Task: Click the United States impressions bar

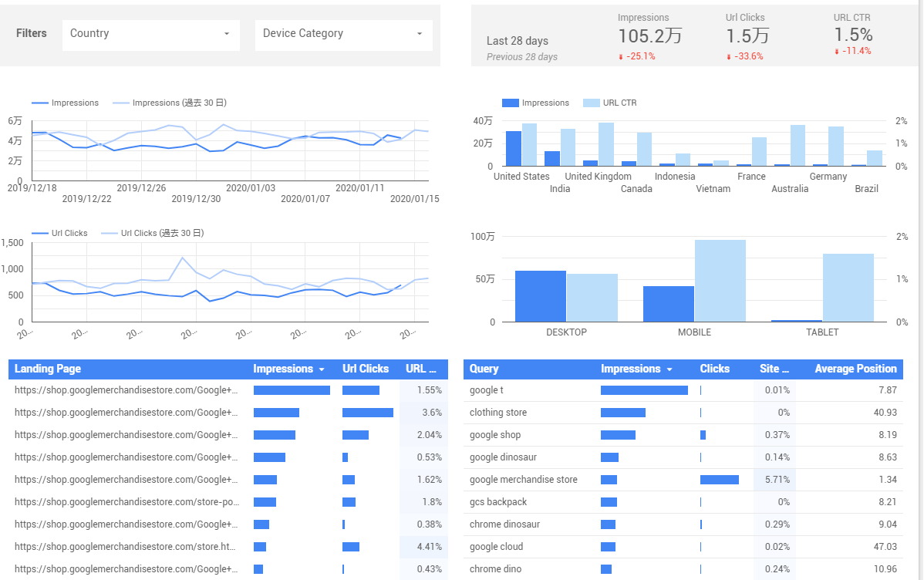Action: [x=514, y=149]
